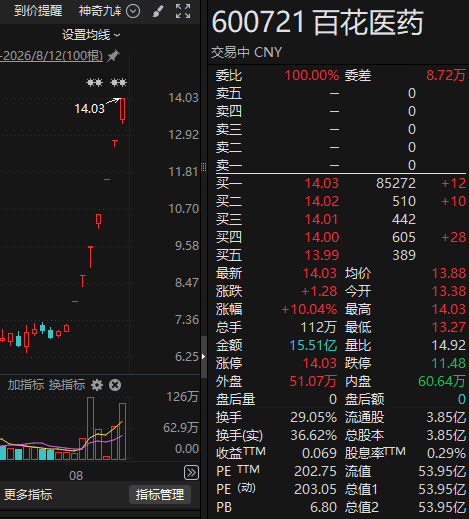The height and width of the screenshot is (519, 469).
Task: Click the latest candlestick at 14.03
Action: pyautogui.click(x=123, y=110)
